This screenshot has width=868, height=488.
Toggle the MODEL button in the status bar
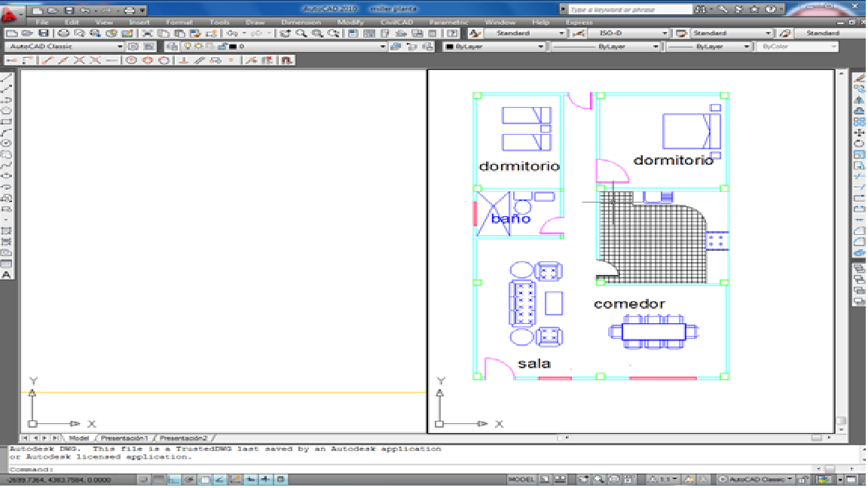(521, 479)
